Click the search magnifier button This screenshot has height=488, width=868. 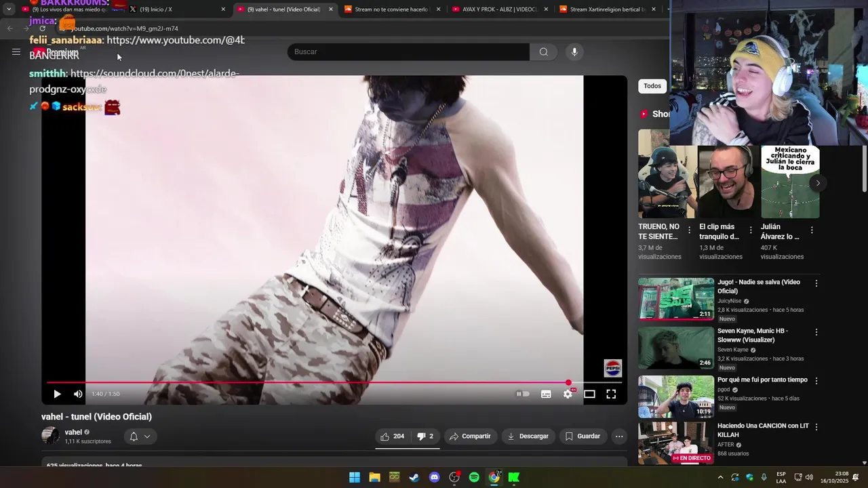point(543,52)
